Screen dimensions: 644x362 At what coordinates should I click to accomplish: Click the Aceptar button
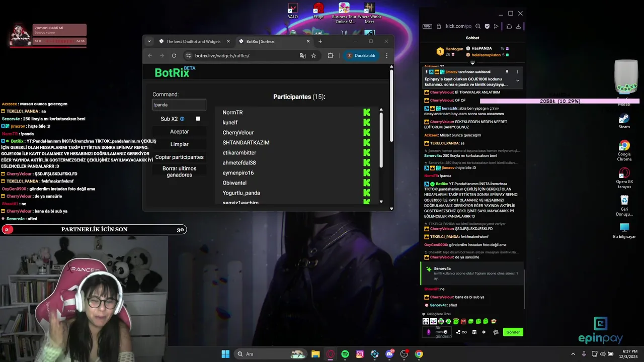179,132
